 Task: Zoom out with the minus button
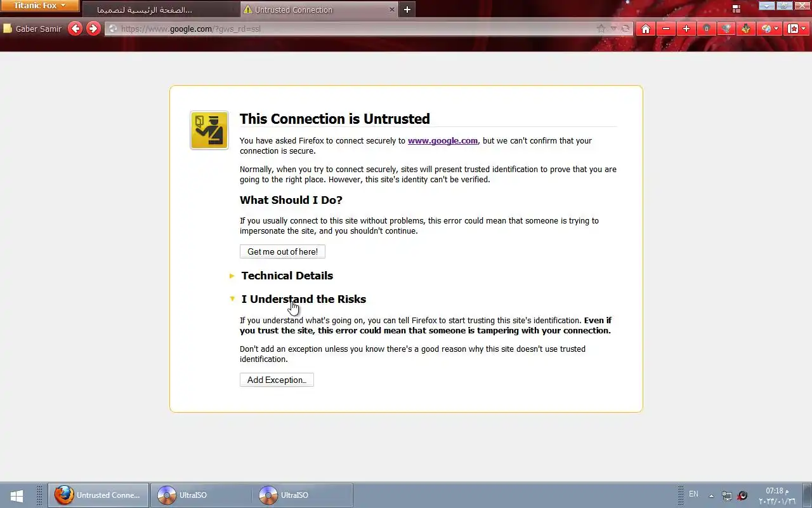click(x=666, y=29)
